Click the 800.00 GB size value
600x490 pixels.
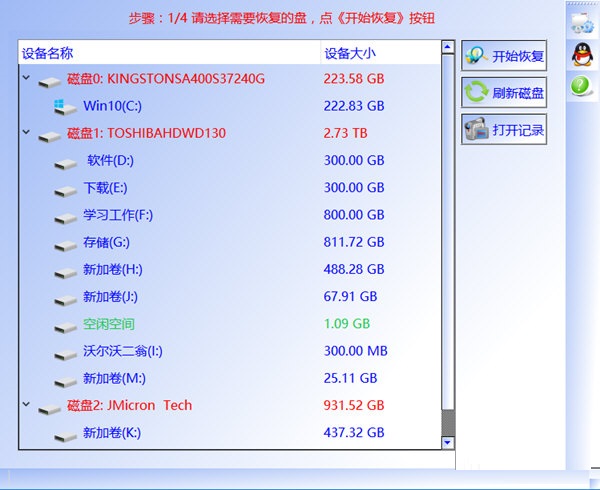coord(354,215)
